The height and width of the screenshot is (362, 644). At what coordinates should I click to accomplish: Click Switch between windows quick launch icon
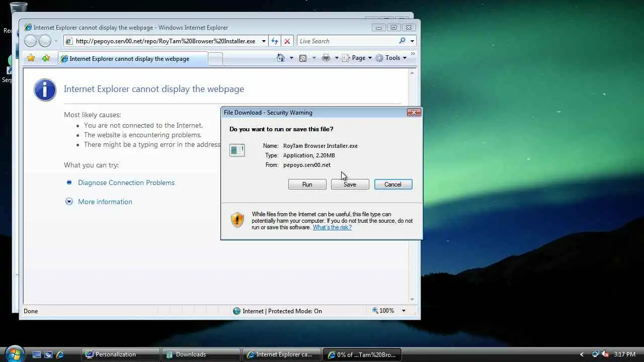pyautogui.click(x=48, y=354)
